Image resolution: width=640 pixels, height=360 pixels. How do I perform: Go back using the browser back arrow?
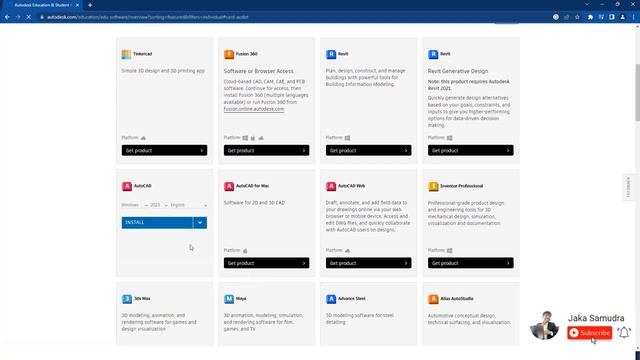(x=7, y=17)
